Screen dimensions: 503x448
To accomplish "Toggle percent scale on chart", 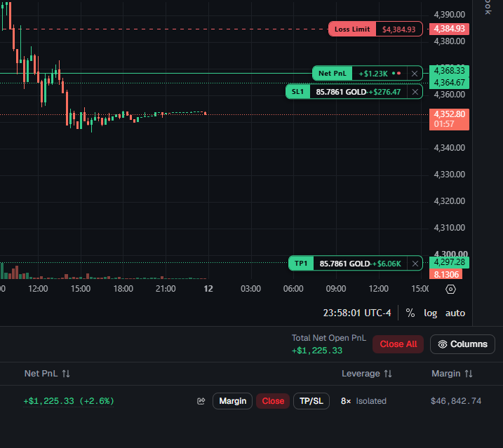I will pyautogui.click(x=410, y=313).
